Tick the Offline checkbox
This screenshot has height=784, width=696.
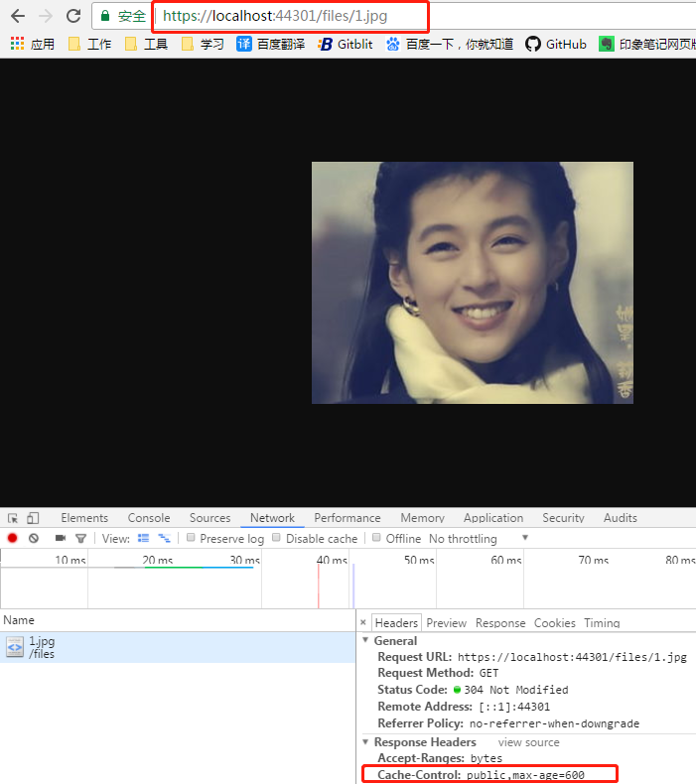[376, 538]
